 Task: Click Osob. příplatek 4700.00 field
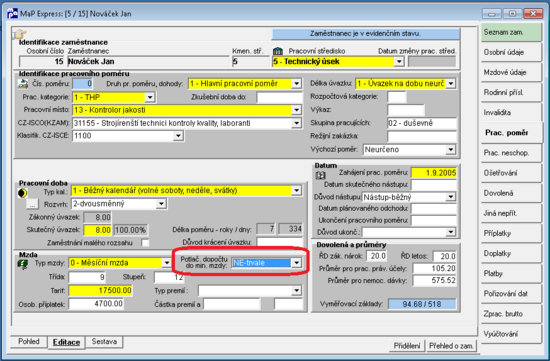point(96,304)
